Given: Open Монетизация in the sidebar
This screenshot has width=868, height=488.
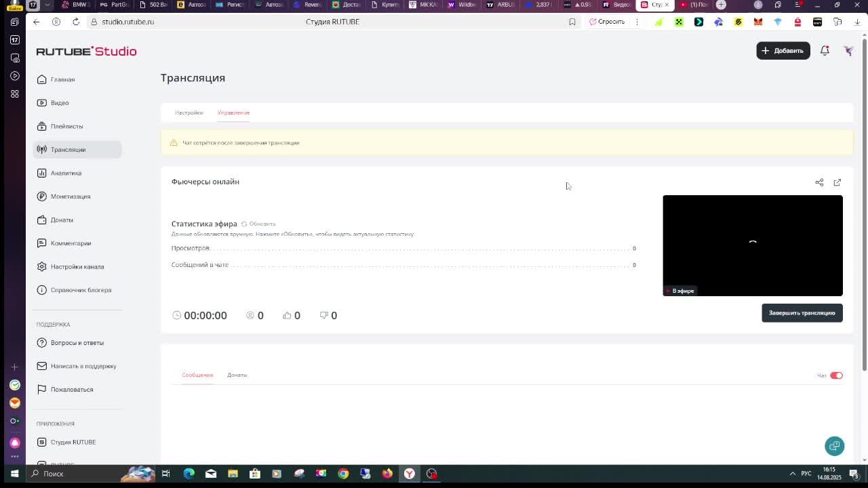Looking at the screenshot, I should (77, 197).
